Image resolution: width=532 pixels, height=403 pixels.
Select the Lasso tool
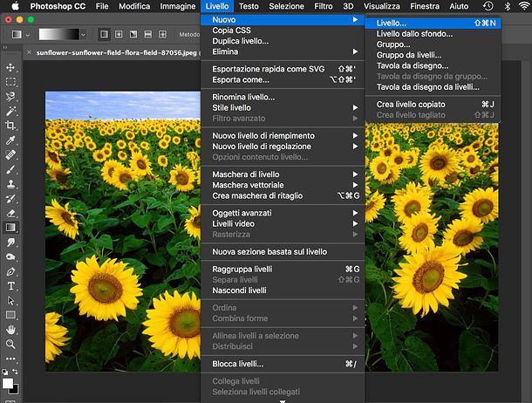pyautogui.click(x=10, y=96)
